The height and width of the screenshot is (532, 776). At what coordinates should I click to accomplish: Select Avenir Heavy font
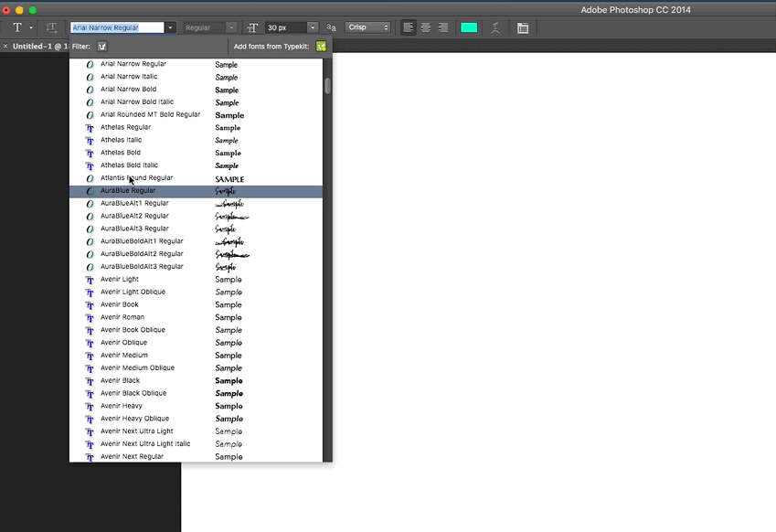pos(196,406)
